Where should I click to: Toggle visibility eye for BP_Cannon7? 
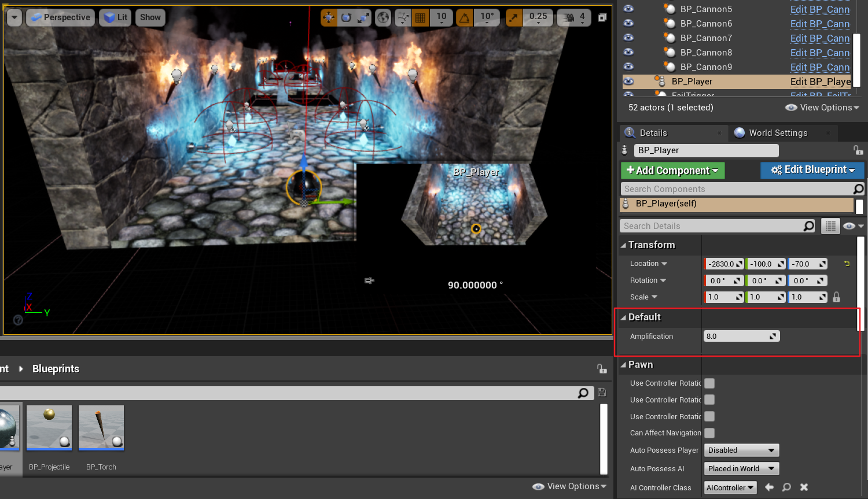[x=628, y=38]
